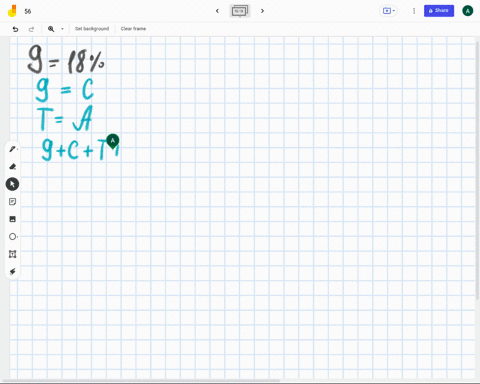Viewport: 480px width, 384px height.
Task: Open the Google account avatar
Action: (x=467, y=11)
